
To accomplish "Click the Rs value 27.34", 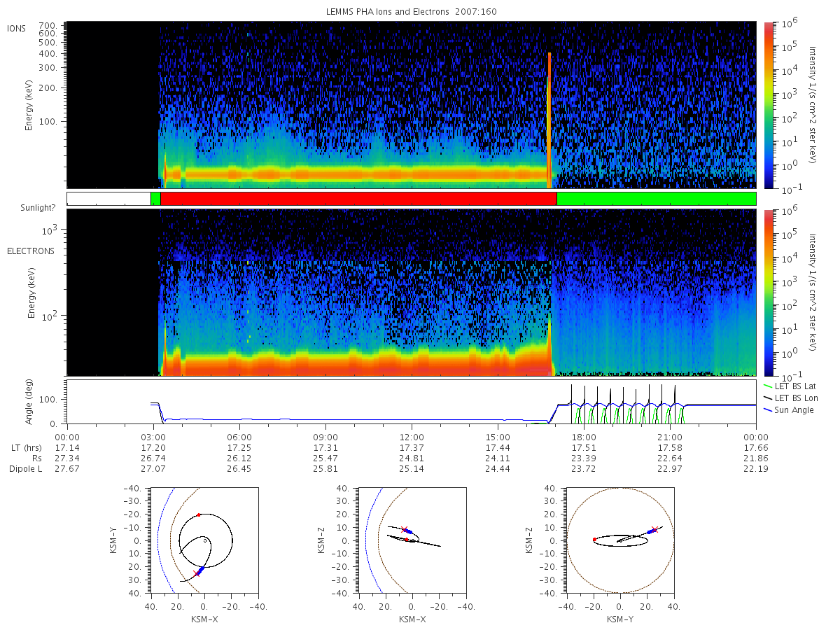I will coord(67,458).
